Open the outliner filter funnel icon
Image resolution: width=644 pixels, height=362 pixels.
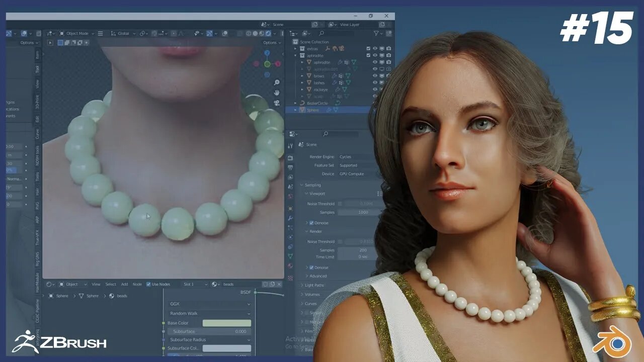(x=376, y=34)
